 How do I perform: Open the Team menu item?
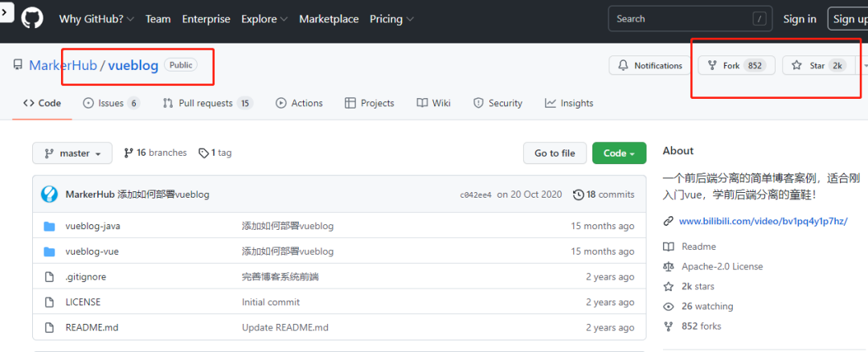click(158, 18)
